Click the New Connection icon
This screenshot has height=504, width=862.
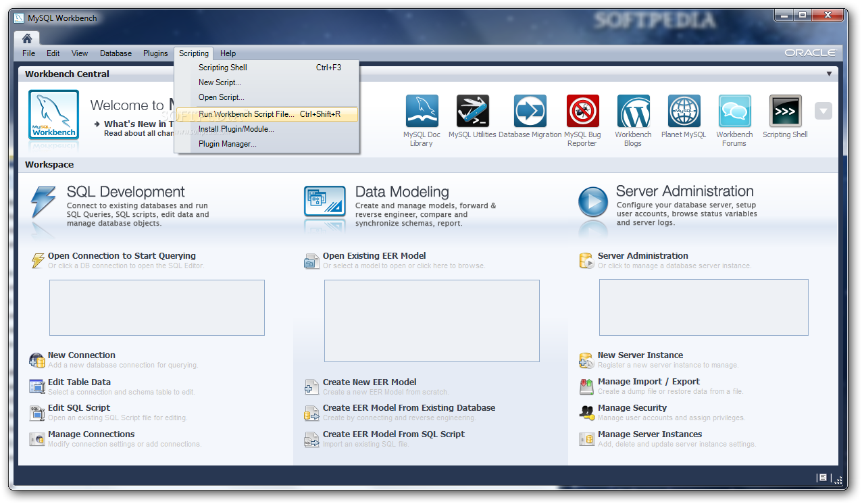(37, 360)
